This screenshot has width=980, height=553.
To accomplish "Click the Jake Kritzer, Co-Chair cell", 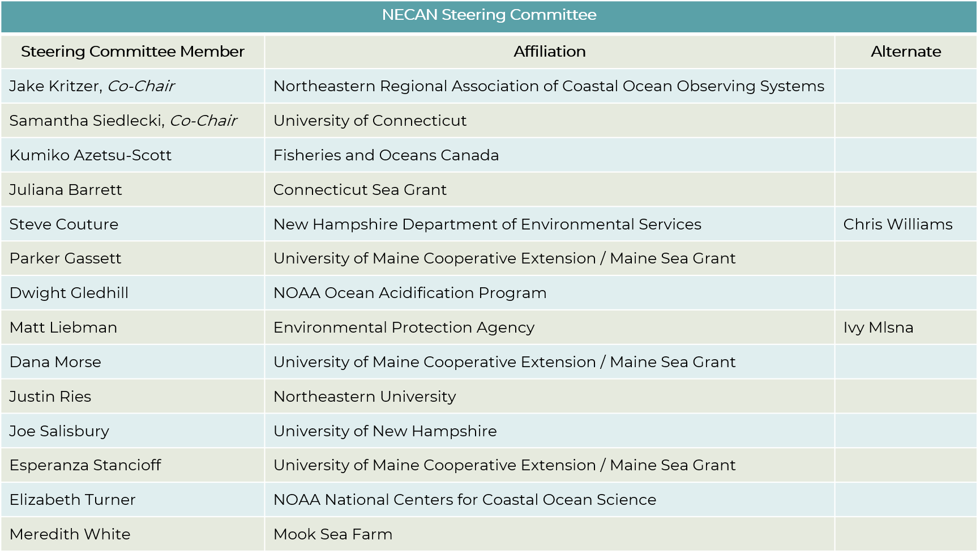I will pyautogui.click(x=132, y=86).
